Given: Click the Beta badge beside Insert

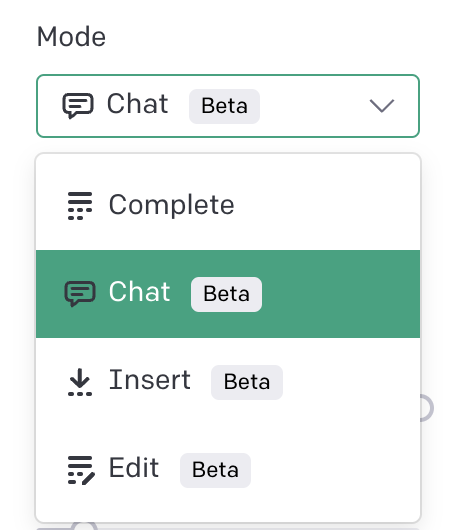Looking at the screenshot, I should [x=247, y=382].
